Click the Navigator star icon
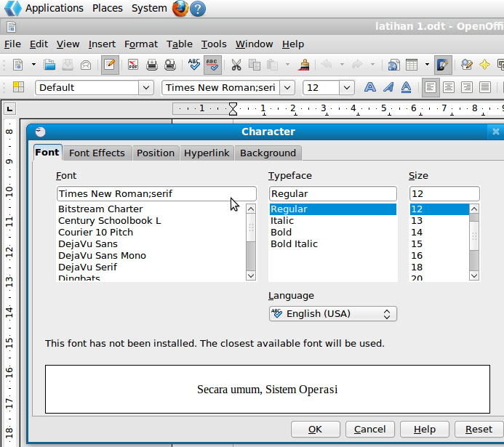Image resolution: width=504 pixels, height=447 pixels. (x=484, y=65)
